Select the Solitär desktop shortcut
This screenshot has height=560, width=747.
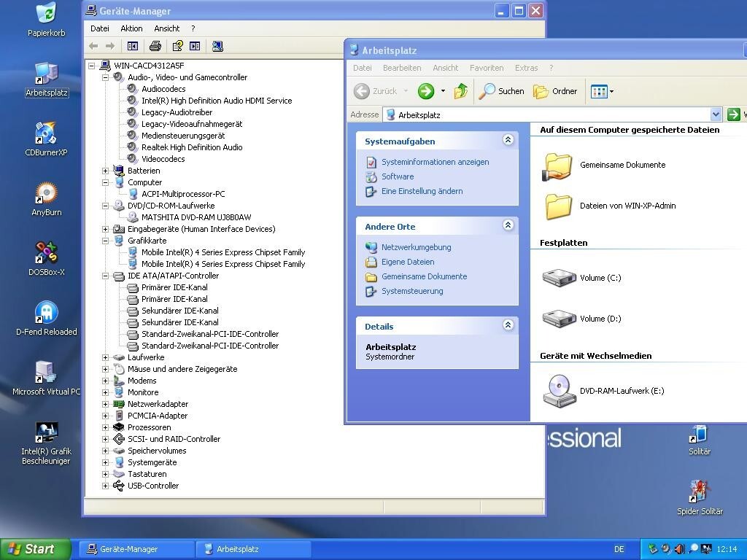[700, 440]
